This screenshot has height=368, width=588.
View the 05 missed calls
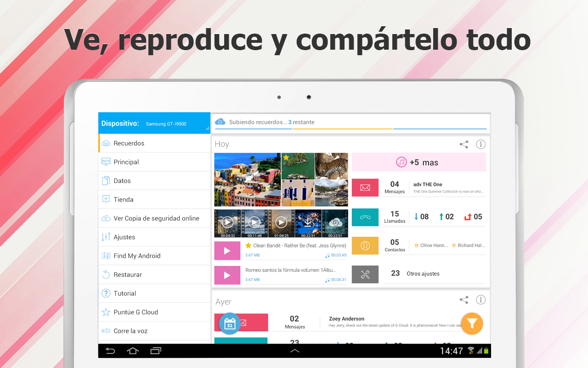pos(473,217)
